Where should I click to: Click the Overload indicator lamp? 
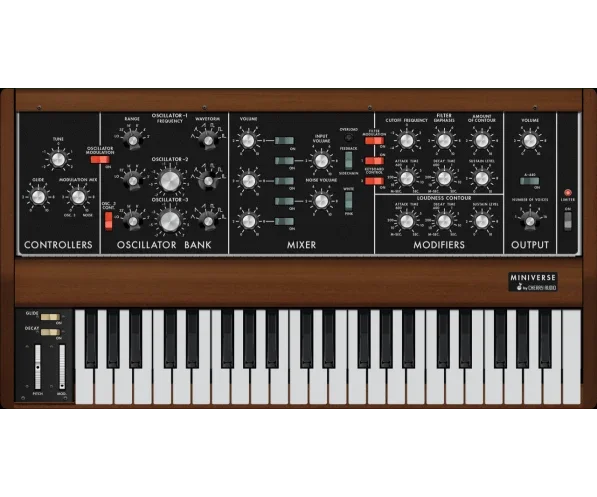click(348, 138)
